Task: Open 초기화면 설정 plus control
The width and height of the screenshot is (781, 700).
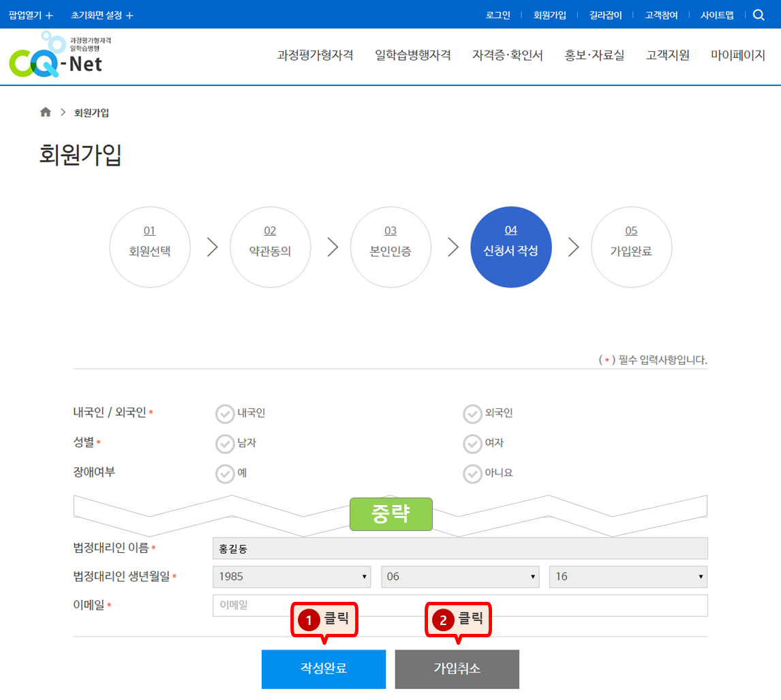Action: pos(102,15)
